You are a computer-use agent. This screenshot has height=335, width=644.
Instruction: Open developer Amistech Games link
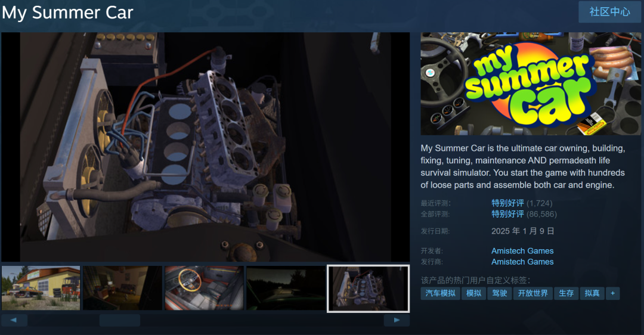pyautogui.click(x=522, y=251)
